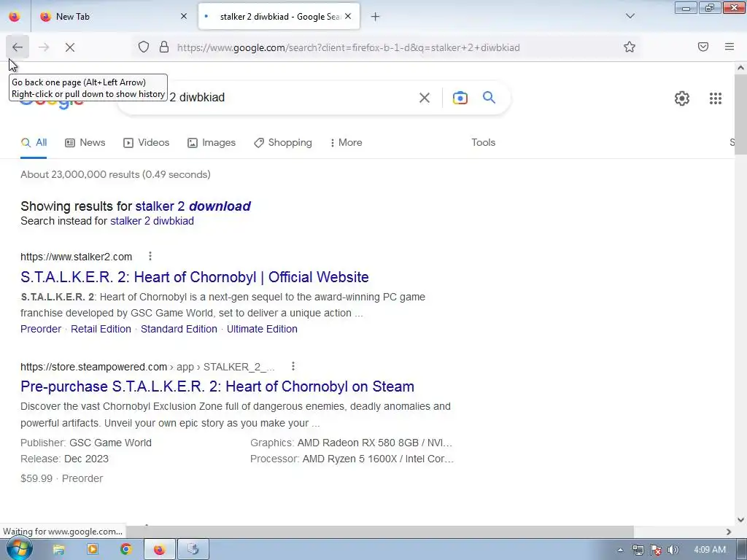
Task: Click stalker 2 download suggestion link
Action: [193, 206]
